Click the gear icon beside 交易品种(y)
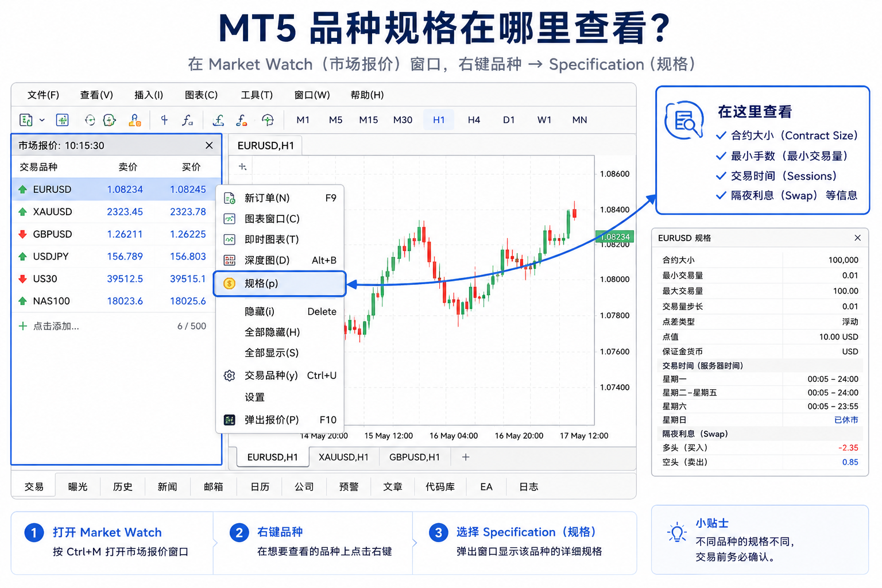Image resolution: width=882 pixels, height=588 pixels. coord(229,376)
